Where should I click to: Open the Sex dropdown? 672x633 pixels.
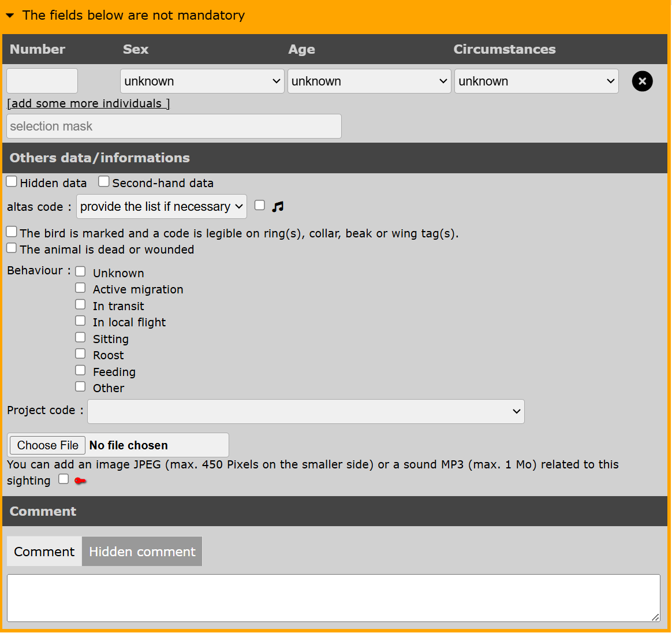202,81
